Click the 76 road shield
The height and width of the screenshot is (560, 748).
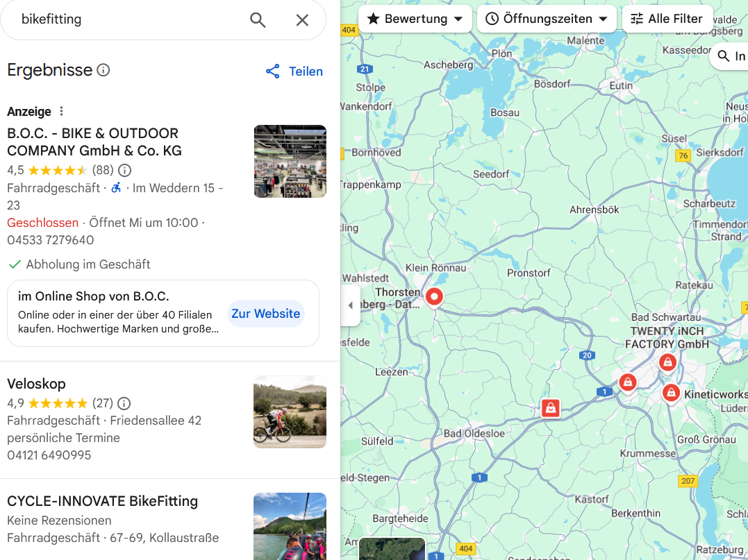(683, 155)
